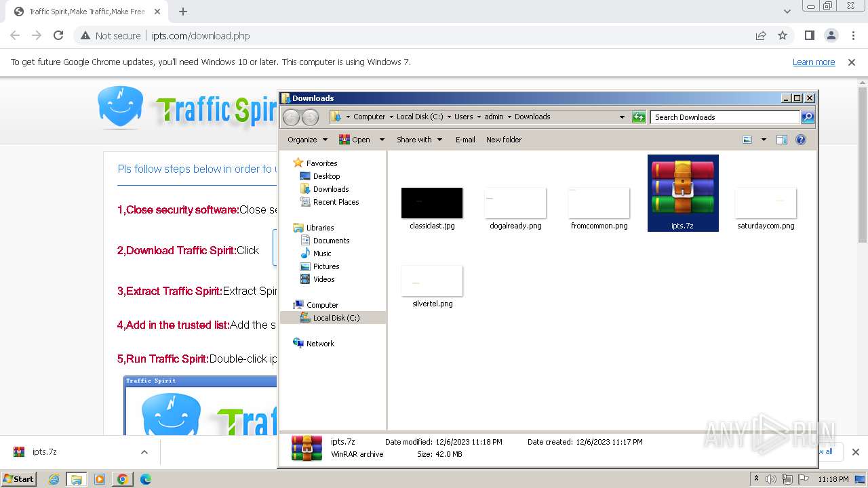
Task: Go forward in Explorer window
Action: click(310, 117)
